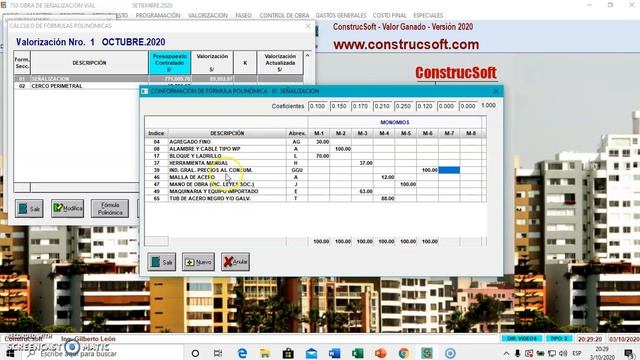640x360 pixels.
Task: Click the Nuevo button
Action: tap(198, 262)
